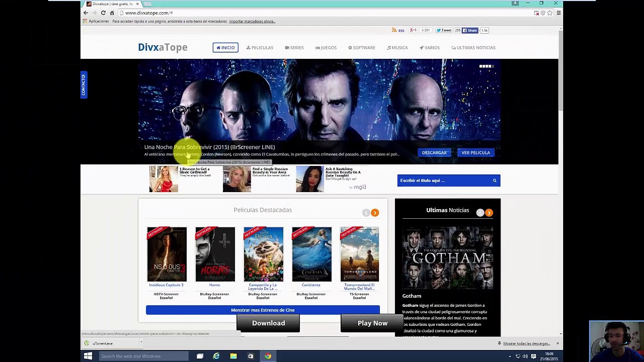Click the DivxaTope site logo
Image resolution: width=644 pixels, height=362 pixels.
point(163,47)
